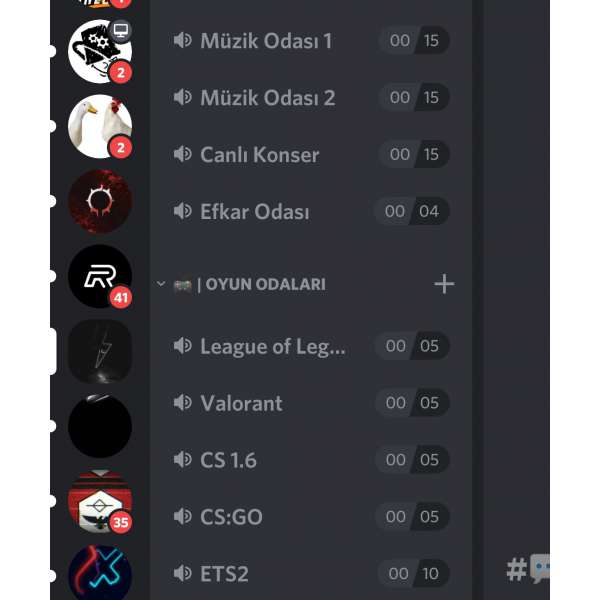The width and height of the screenshot is (600, 600).
Task: Join the Canlı Konser voice channel
Action: click(310, 155)
